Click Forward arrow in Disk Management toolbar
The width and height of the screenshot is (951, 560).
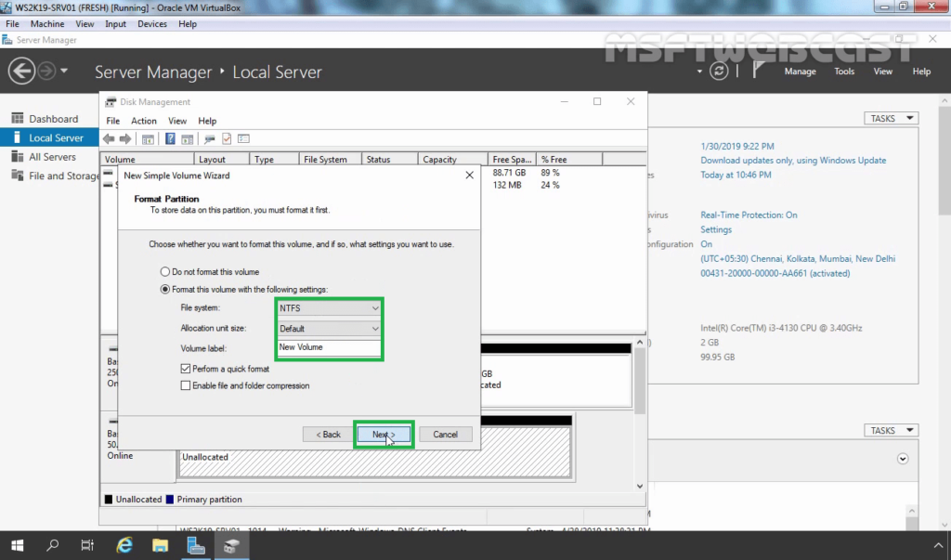pyautogui.click(x=125, y=139)
